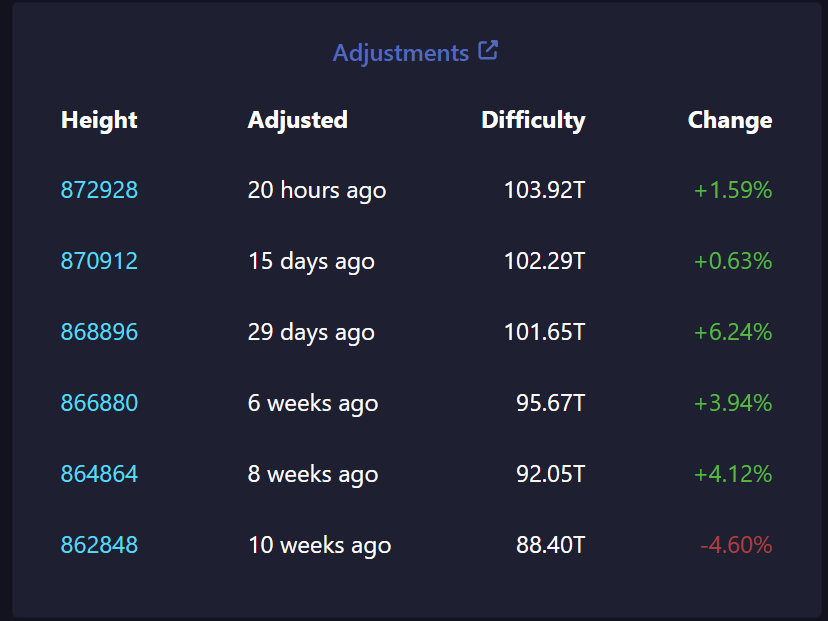Click the +1.59% change value
Screen dimensions: 828x621
(x=733, y=190)
